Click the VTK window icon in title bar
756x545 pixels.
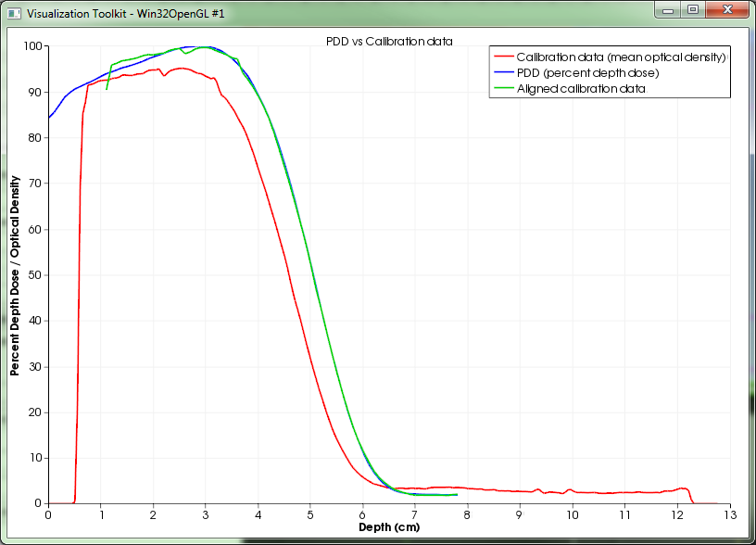click(14, 15)
